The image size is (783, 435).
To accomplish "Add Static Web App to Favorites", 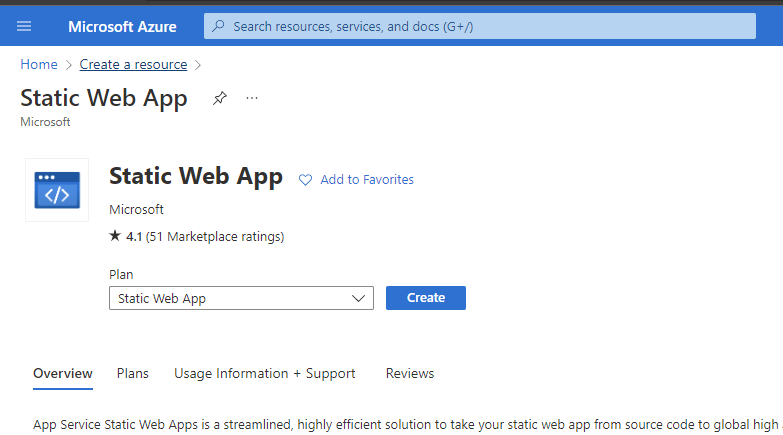I will 367,180.
